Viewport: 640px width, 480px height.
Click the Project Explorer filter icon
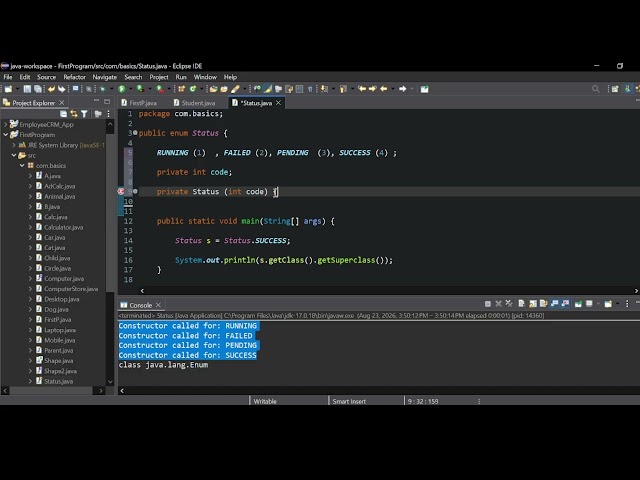pos(84,114)
